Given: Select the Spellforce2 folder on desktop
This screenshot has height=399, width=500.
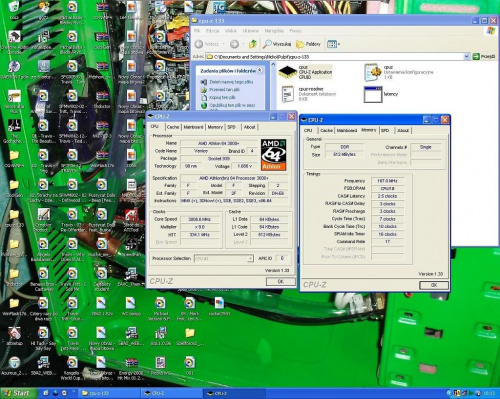Looking at the screenshot, I should (190, 336).
